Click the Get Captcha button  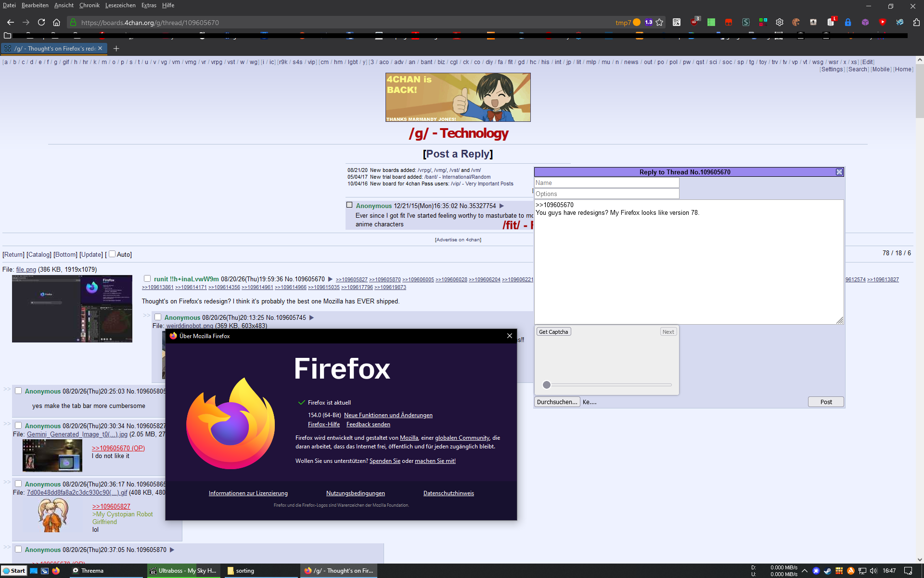553,332
